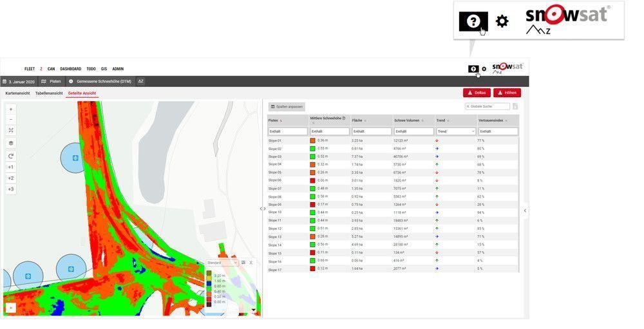Zoom in on the snow depth map

click(x=11, y=109)
